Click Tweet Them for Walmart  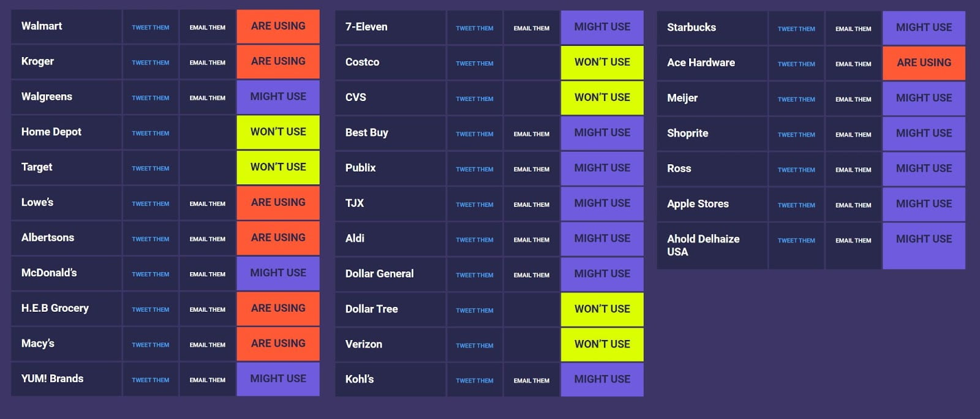point(150,28)
